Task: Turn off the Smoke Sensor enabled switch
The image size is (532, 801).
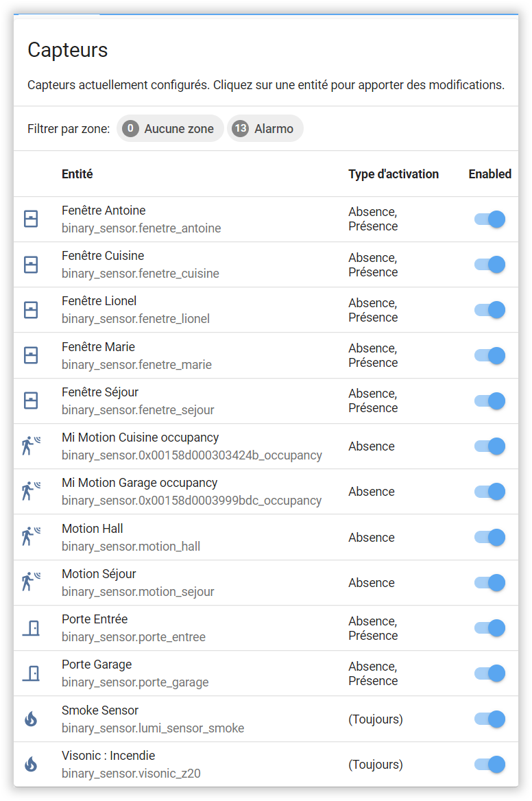Action: click(489, 719)
